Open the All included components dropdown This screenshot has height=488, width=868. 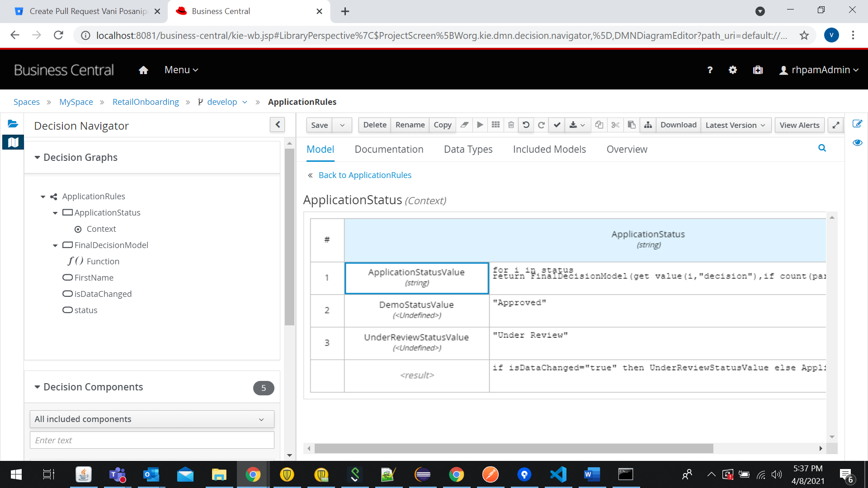click(x=152, y=419)
